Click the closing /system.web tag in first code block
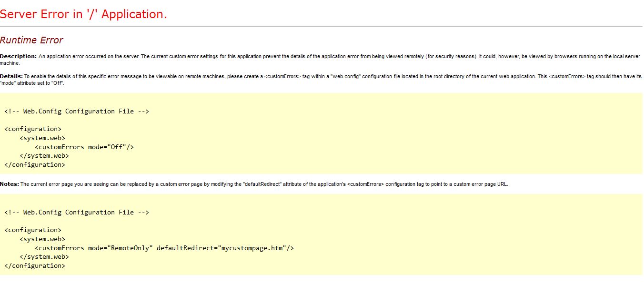This screenshot has width=644, height=285. (44, 155)
